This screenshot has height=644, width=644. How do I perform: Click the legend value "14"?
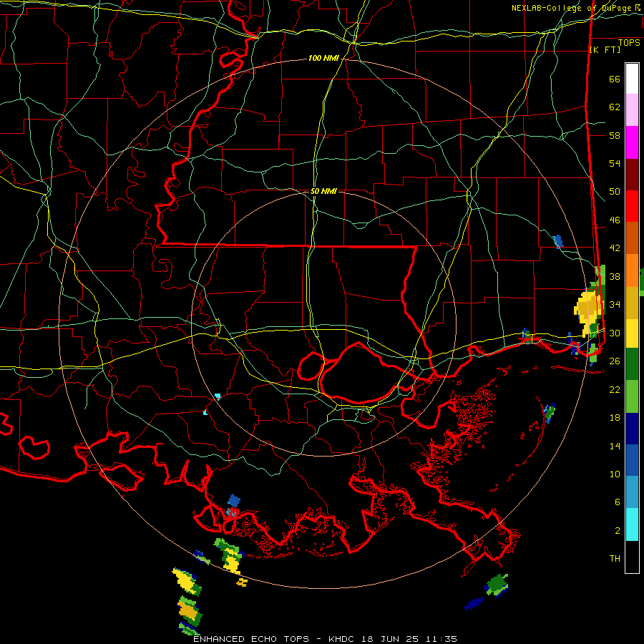(615, 446)
